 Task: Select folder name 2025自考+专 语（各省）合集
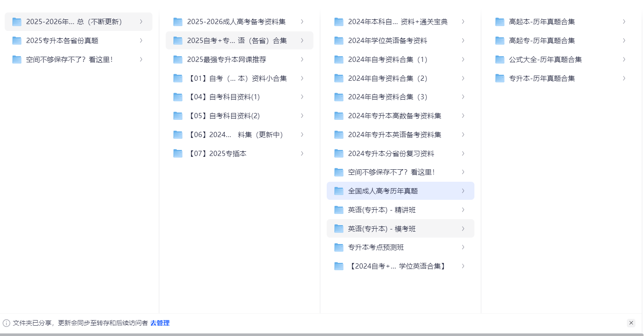click(237, 41)
